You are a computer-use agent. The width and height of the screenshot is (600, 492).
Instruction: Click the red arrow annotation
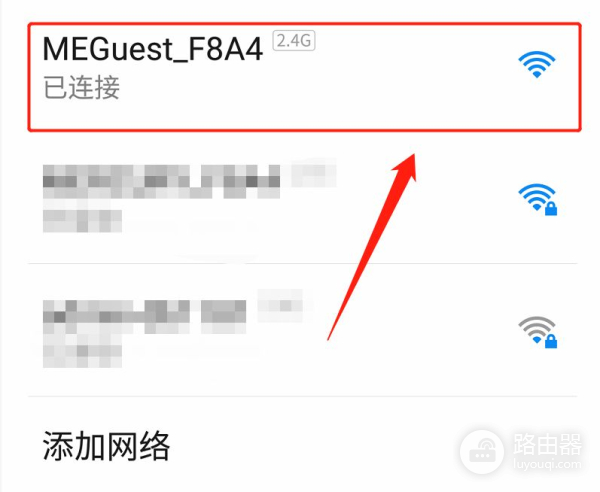[x=372, y=246]
